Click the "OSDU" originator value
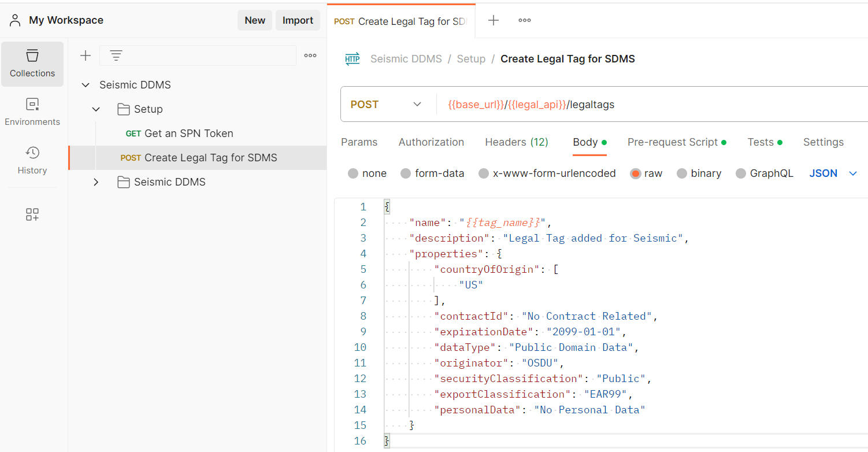This screenshot has height=452, width=868. [540, 363]
